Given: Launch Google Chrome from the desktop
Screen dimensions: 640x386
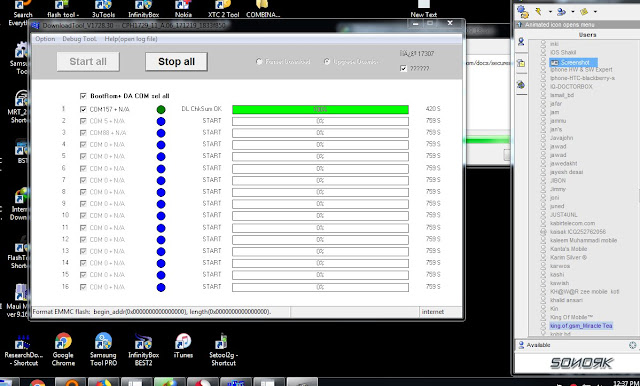Looking at the screenshot, I should (63, 349).
